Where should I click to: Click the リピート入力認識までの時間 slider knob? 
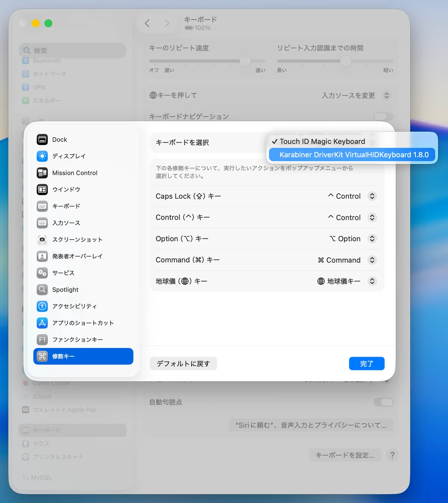(346, 61)
